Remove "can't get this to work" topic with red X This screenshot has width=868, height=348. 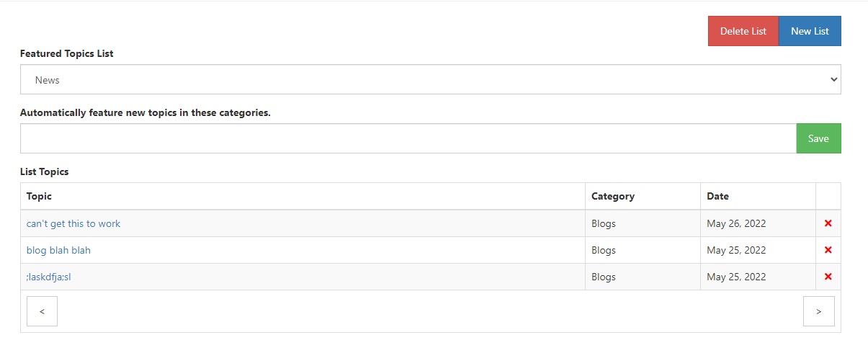pyautogui.click(x=828, y=223)
